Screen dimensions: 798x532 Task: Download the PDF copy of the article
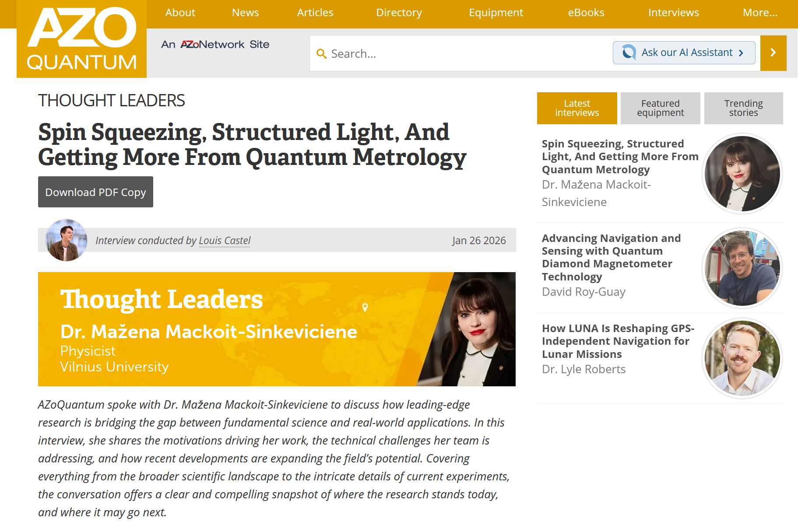95,192
